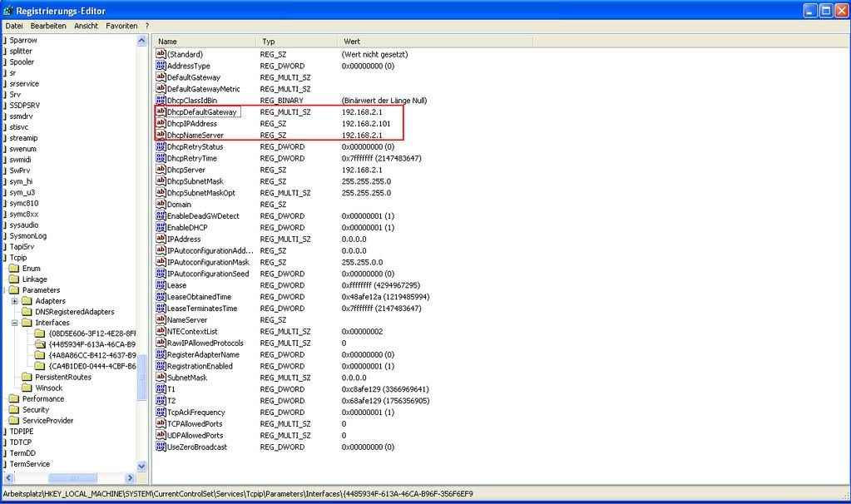Click the icon next to UseZeroBroadcast

(161, 447)
